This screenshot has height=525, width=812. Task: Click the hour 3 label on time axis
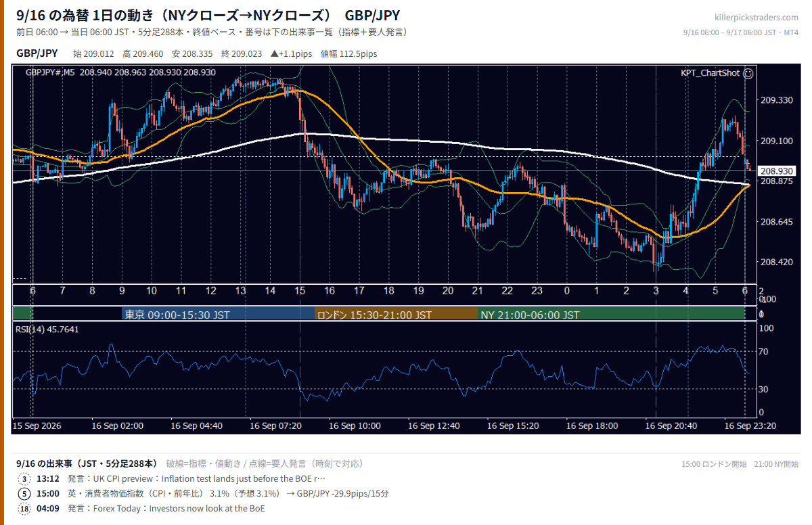click(x=656, y=290)
